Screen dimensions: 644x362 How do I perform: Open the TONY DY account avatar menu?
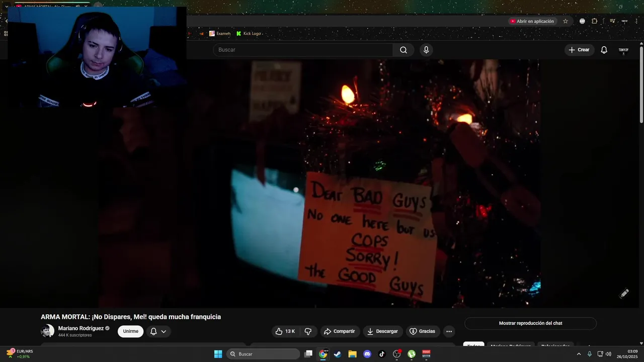click(x=623, y=50)
